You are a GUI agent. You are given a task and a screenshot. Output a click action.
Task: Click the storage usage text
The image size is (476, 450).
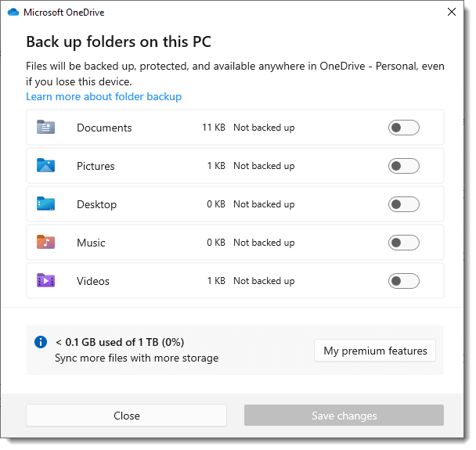119,342
